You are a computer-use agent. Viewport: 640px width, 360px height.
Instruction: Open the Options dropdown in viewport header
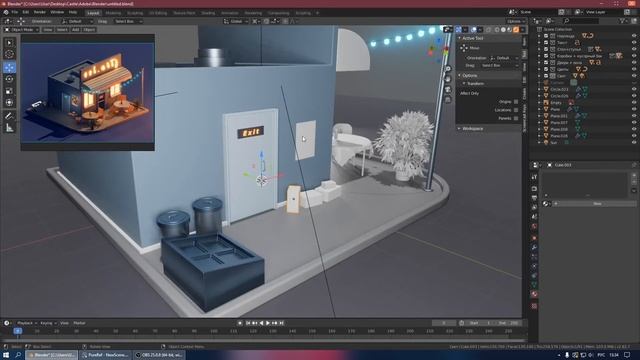point(516,21)
